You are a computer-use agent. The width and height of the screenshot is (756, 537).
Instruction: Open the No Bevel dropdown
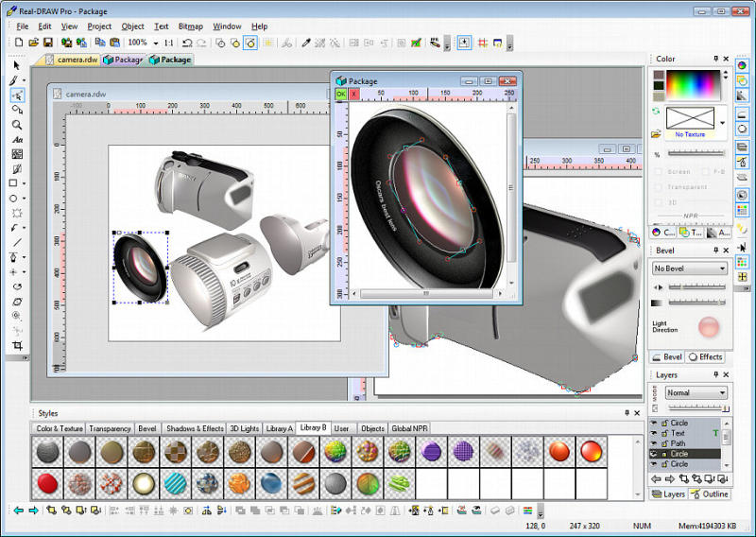(690, 268)
